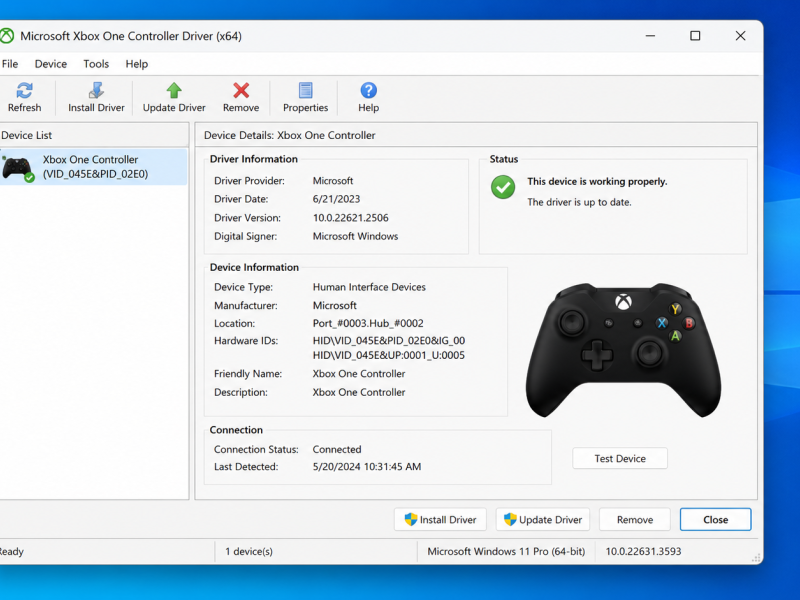Click the red X Remove toolbar icon
Viewport: 800px width, 600px height.
(241, 90)
